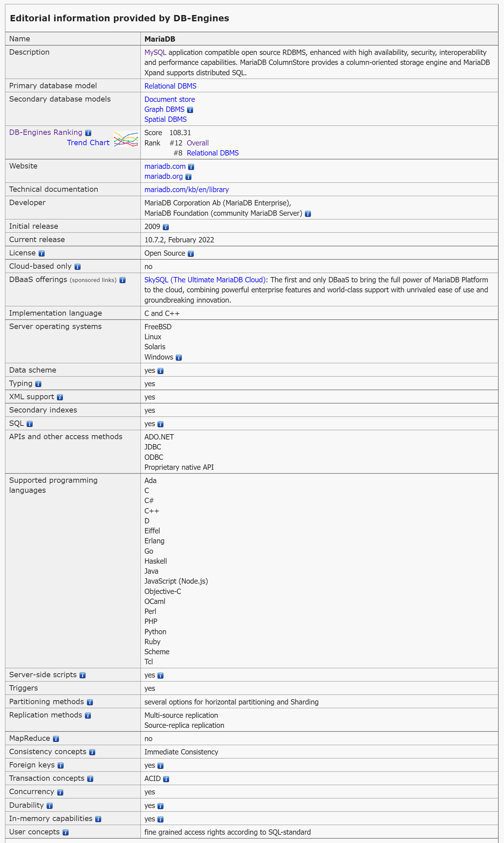Click info icon beside DB-Engines Ranking
Screen dimensions: 504x843
[x=88, y=133]
